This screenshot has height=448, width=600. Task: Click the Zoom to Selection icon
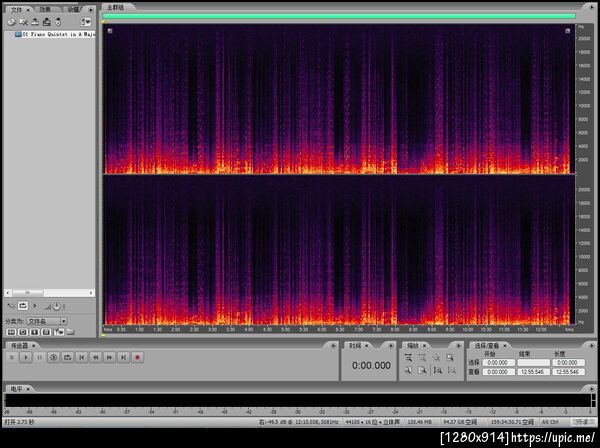pyautogui.click(x=423, y=370)
